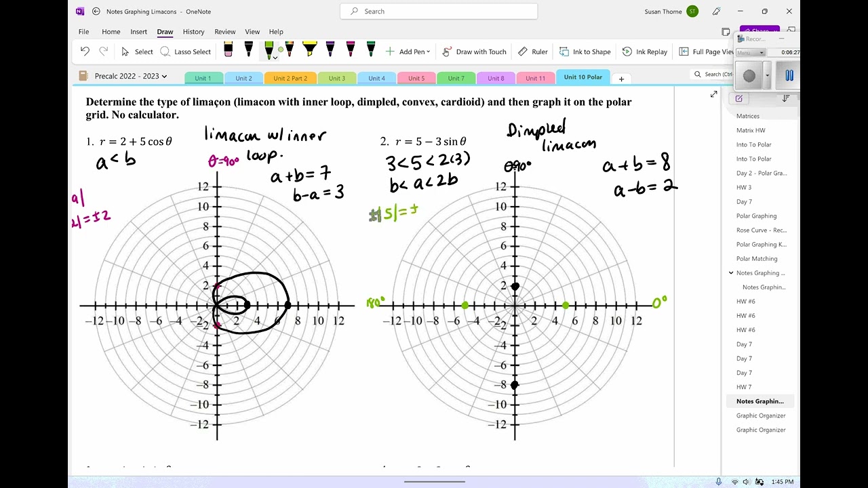Click the OneNote app logo

[80, 11]
